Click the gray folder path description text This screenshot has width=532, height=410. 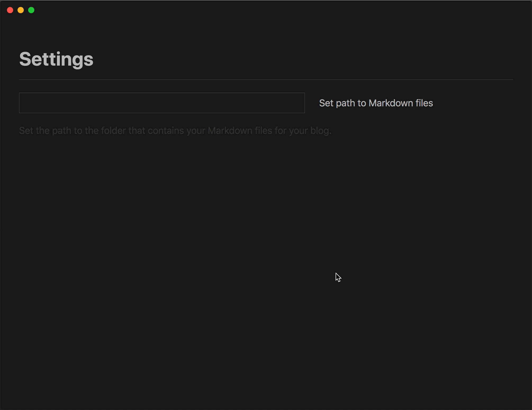tap(175, 131)
